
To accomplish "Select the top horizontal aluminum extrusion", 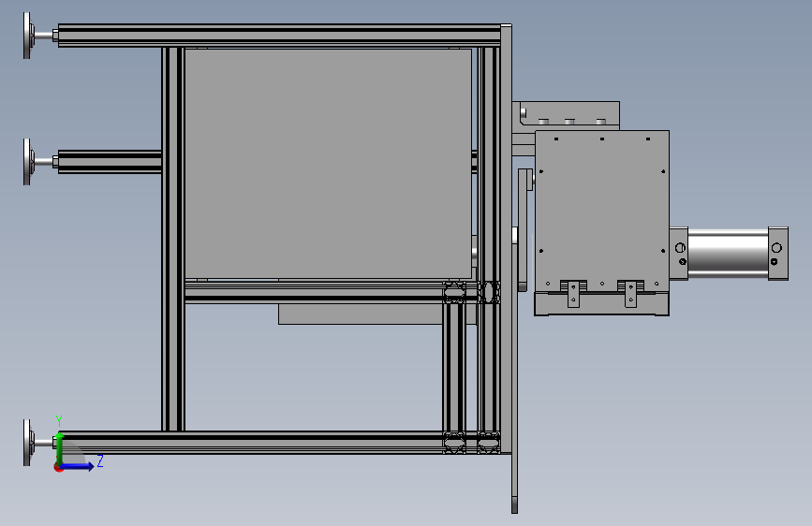I will [x=280, y=36].
